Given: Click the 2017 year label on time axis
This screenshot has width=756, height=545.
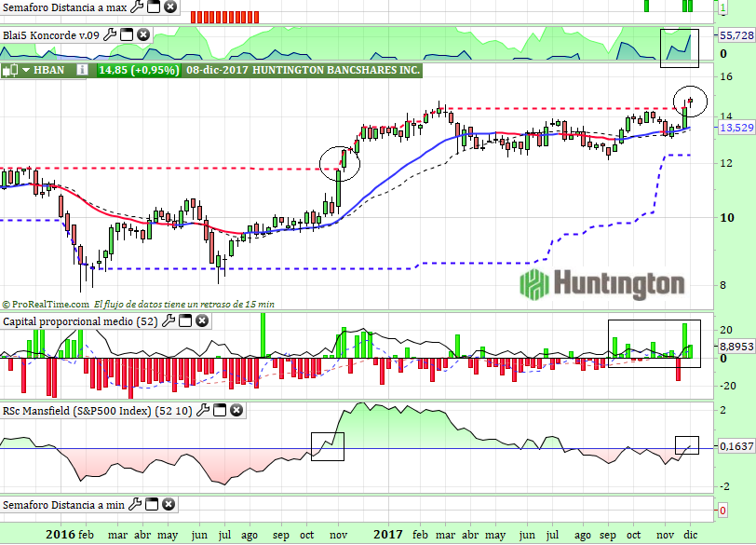Looking at the screenshot, I should tap(388, 535).
